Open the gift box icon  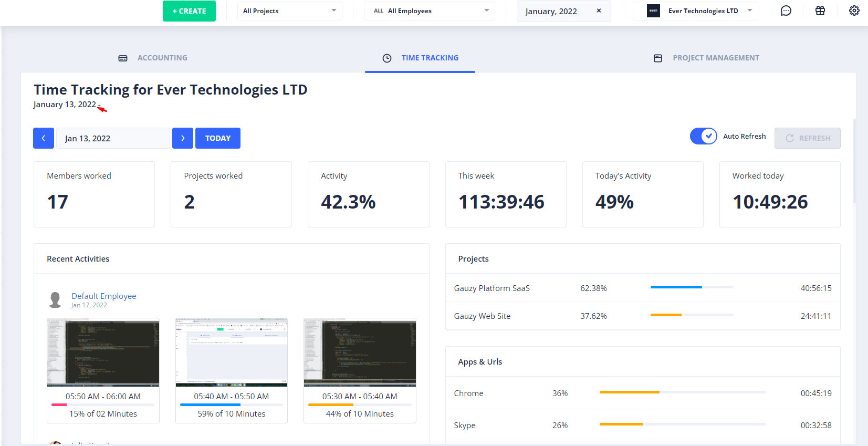click(820, 11)
